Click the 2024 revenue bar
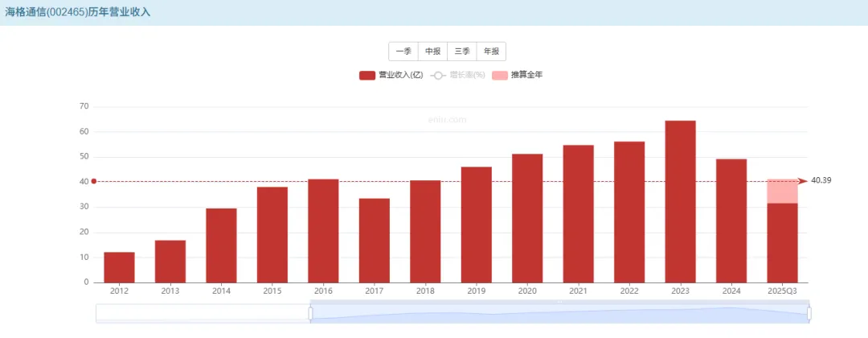 [x=731, y=221]
